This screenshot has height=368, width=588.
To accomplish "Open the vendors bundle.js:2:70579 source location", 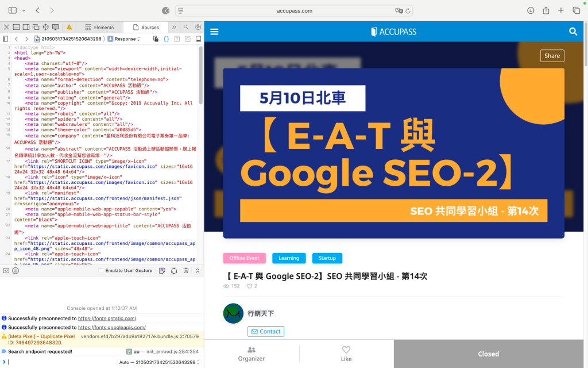I will pos(140,336).
